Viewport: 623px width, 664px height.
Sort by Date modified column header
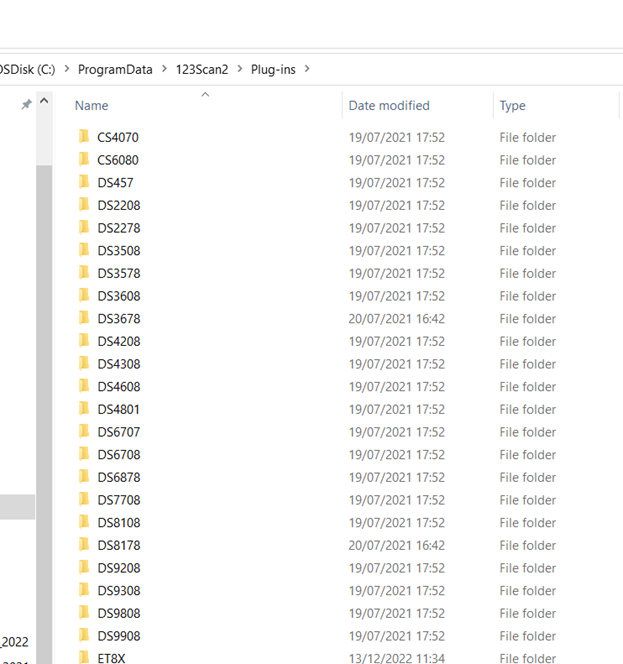pos(389,106)
